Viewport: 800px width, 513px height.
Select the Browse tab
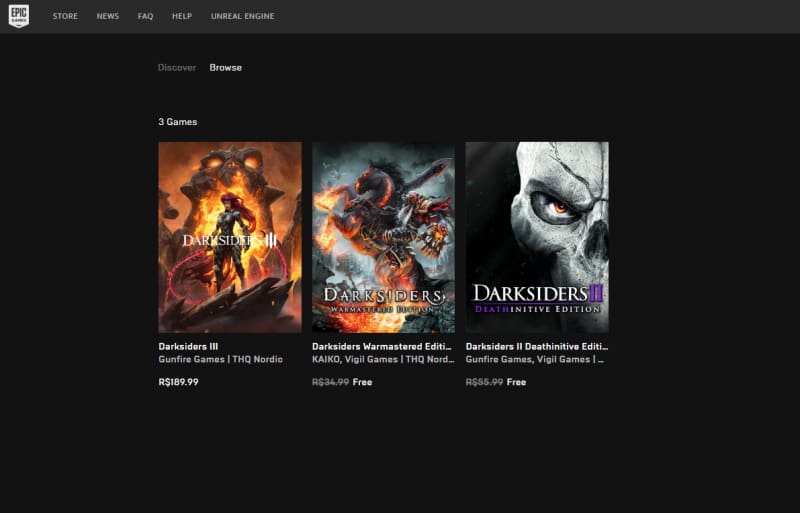coord(226,67)
